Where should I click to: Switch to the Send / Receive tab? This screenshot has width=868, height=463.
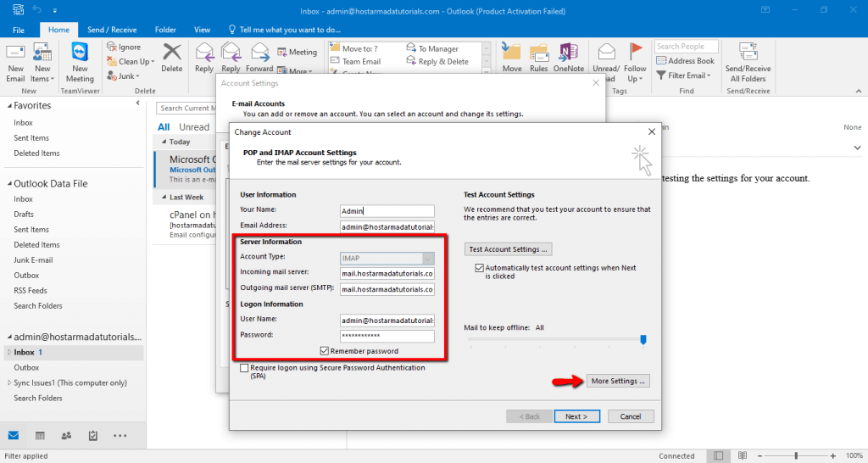click(112, 30)
